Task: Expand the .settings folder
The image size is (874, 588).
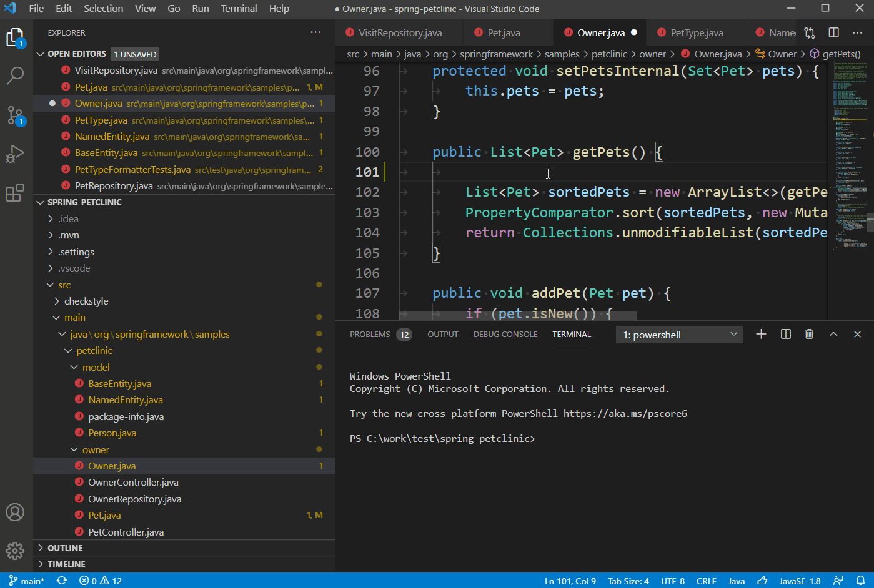Action: (76, 252)
